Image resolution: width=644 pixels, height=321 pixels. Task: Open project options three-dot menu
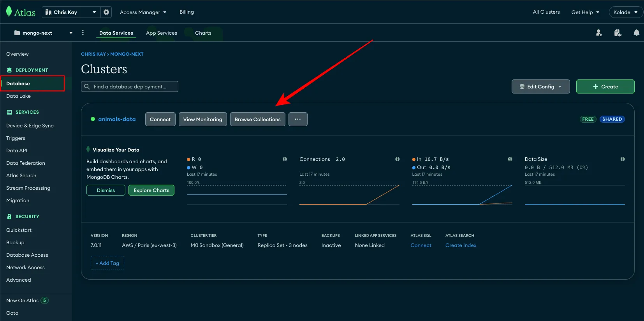(83, 33)
